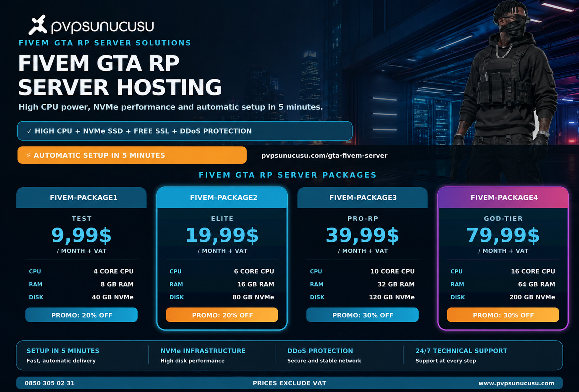This screenshot has height=392, width=579.
Task: Click the orange 'PROMO: 20% OFF' button in ELITE
Action: [x=222, y=315]
